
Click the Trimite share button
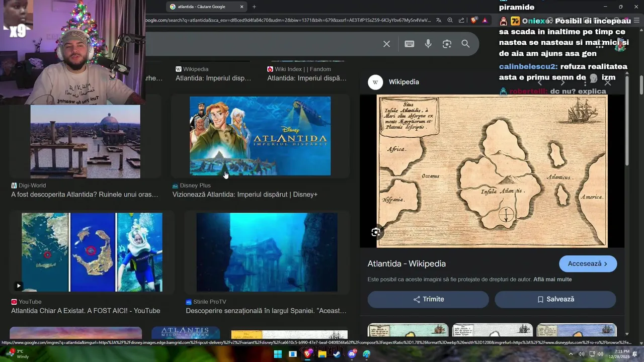pyautogui.click(x=428, y=299)
